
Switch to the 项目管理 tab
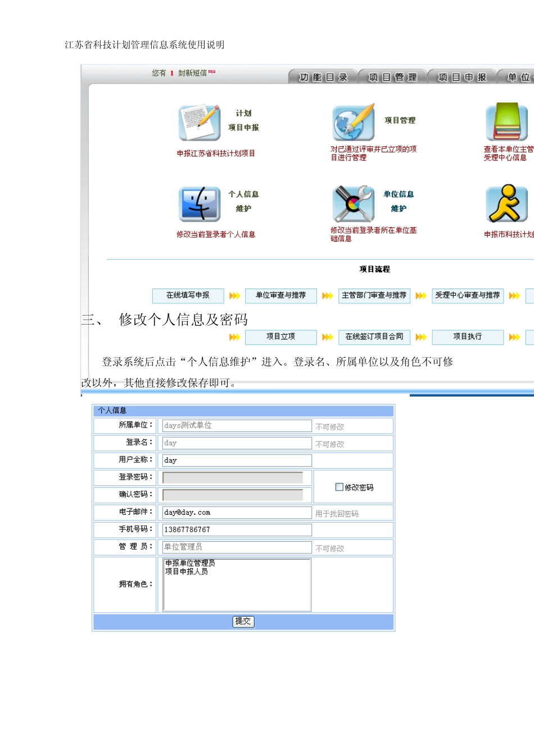tap(392, 77)
